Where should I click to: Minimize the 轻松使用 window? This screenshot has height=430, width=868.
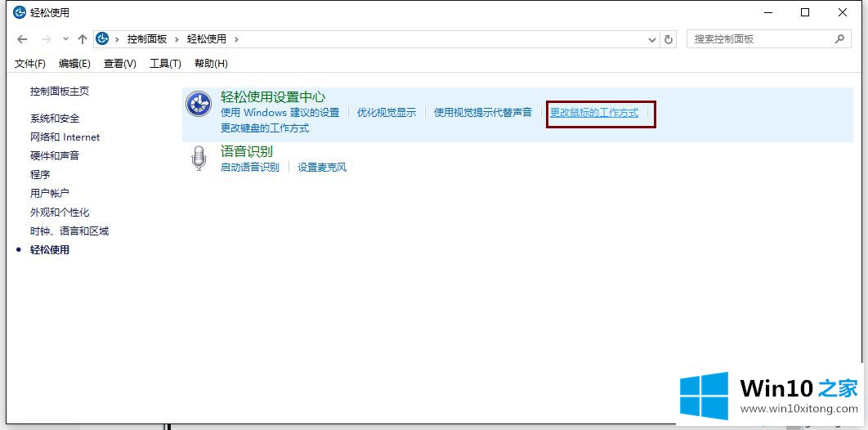pyautogui.click(x=767, y=12)
